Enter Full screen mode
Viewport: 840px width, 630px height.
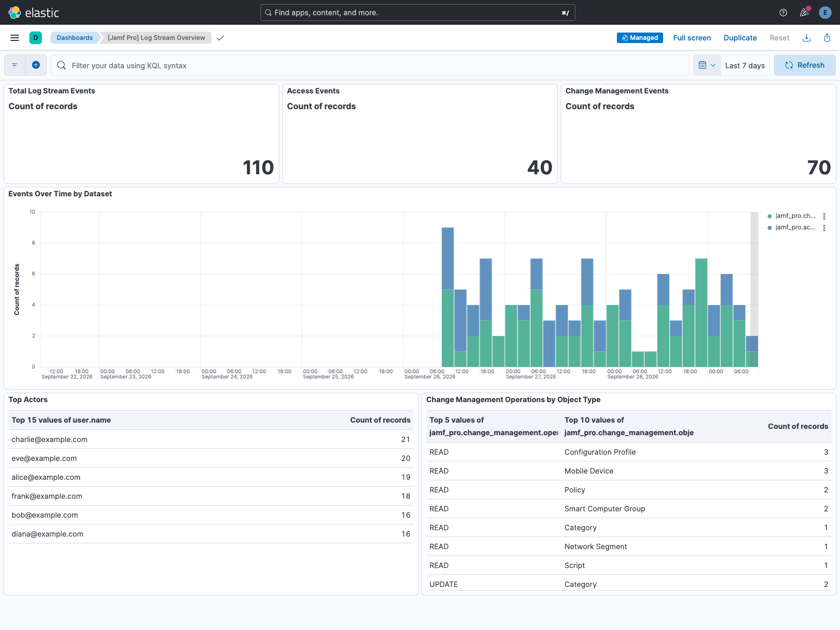tap(692, 38)
